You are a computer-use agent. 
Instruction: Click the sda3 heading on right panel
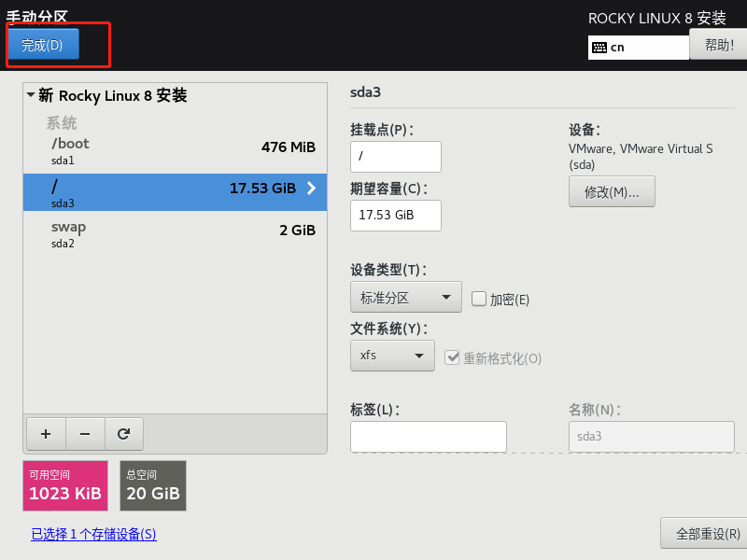(365, 92)
